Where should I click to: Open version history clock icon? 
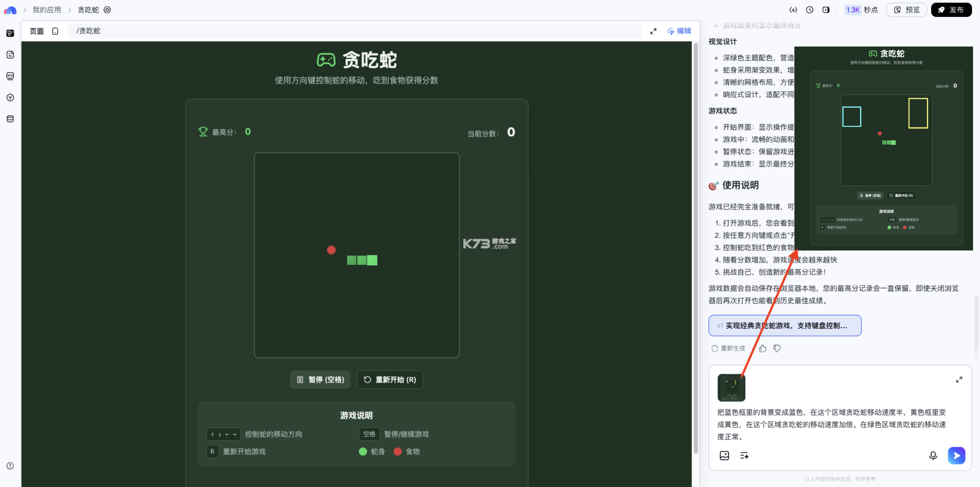pos(810,10)
